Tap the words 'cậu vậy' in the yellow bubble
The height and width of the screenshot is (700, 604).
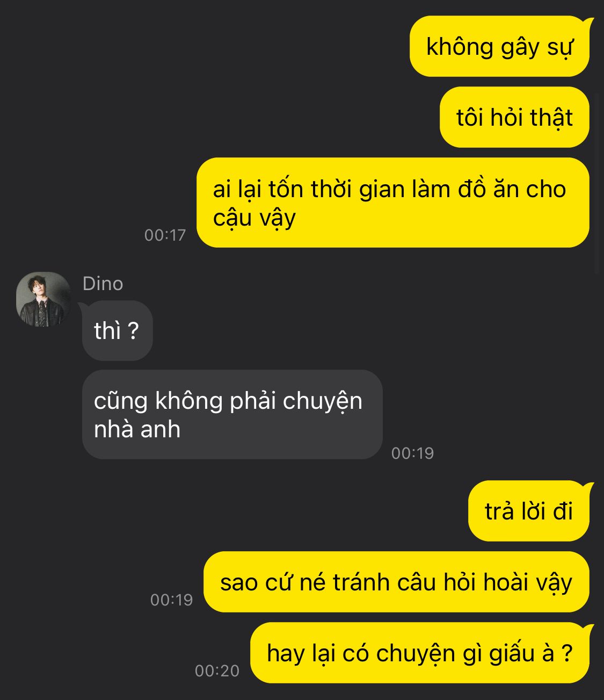coord(254,219)
